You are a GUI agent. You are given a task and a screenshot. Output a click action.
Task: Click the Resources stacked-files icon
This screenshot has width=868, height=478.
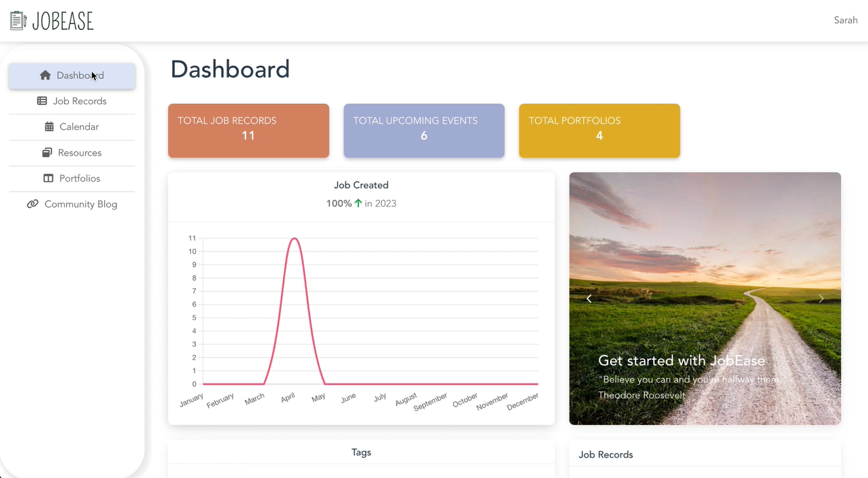[x=47, y=153]
